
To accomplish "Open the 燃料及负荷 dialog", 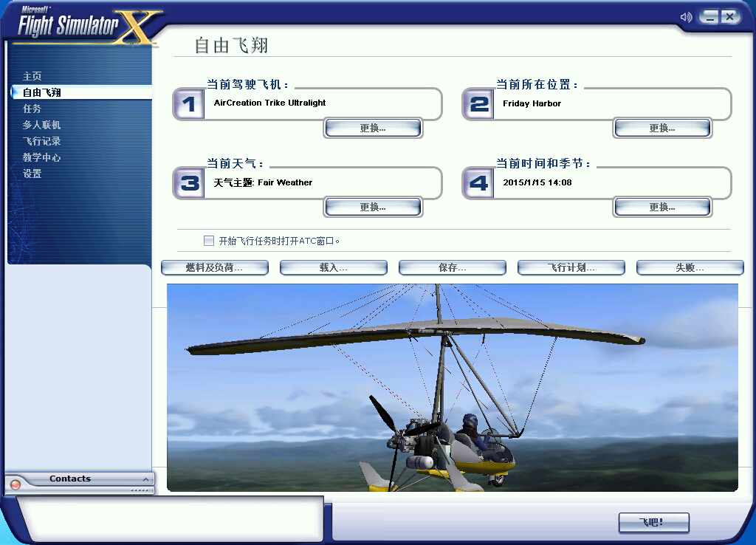I will tap(215, 267).
